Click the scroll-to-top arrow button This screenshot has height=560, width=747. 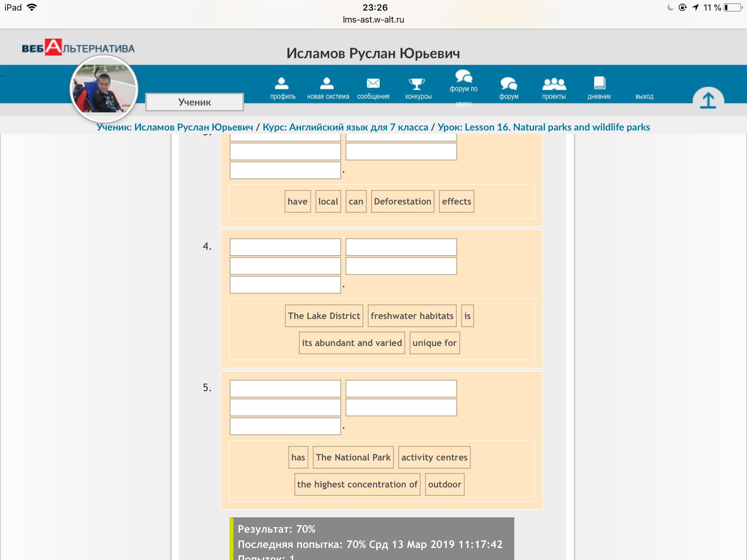coord(708,100)
